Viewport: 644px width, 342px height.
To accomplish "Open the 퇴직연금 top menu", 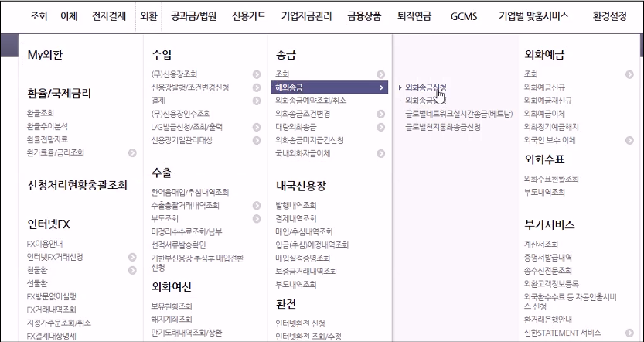I will (x=414, y=16).
